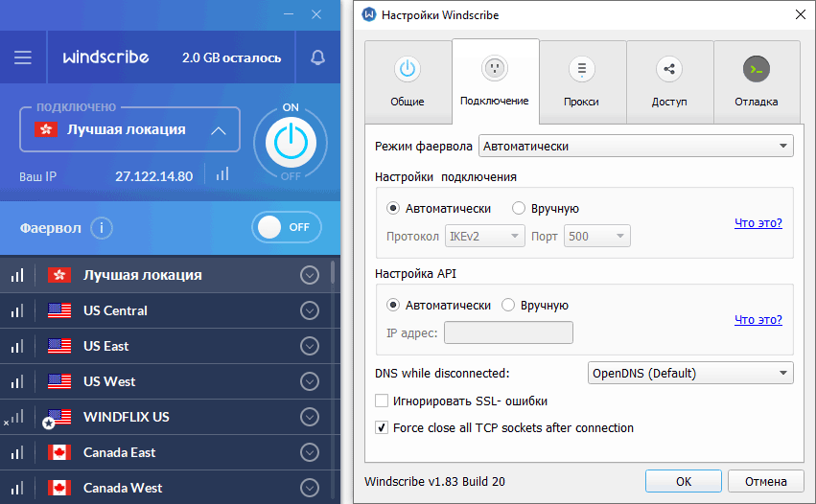
Task: Close the settings dialog window
Action: click(801, 14)
